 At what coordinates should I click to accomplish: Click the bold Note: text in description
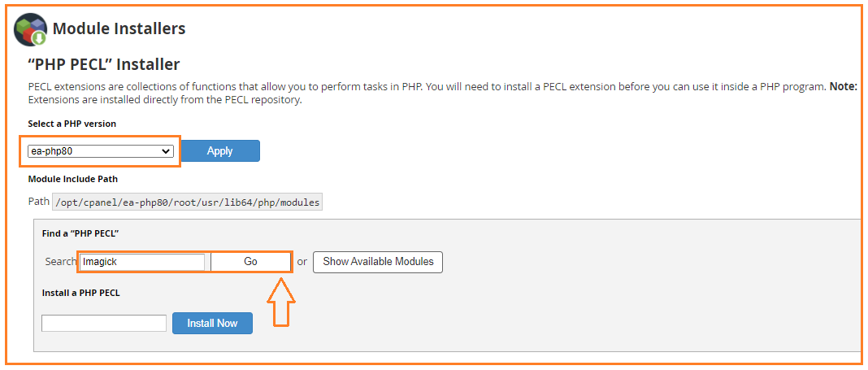[x=843, y=87]
